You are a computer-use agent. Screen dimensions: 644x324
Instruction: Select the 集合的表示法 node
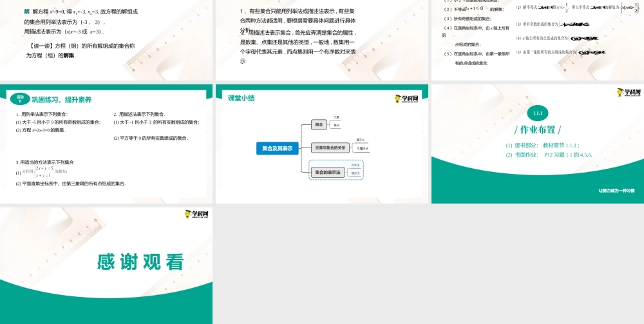click(x=327, y=173)
